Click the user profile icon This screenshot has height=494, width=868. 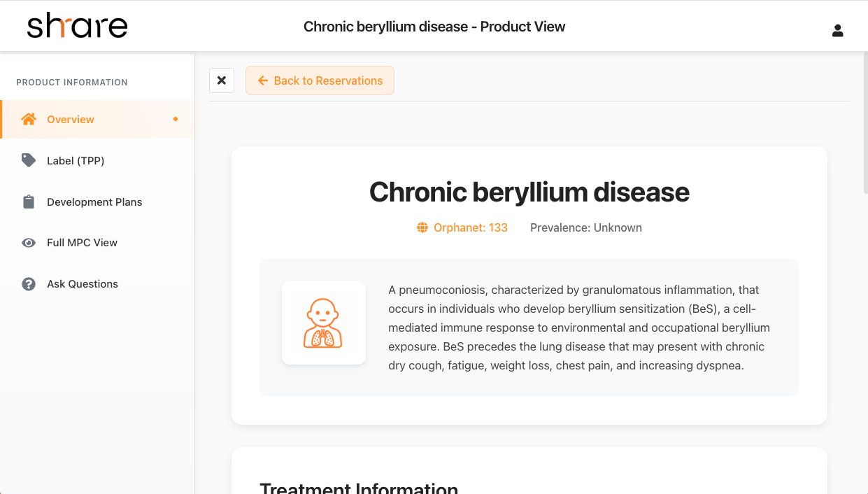click(x=837, y=30)
